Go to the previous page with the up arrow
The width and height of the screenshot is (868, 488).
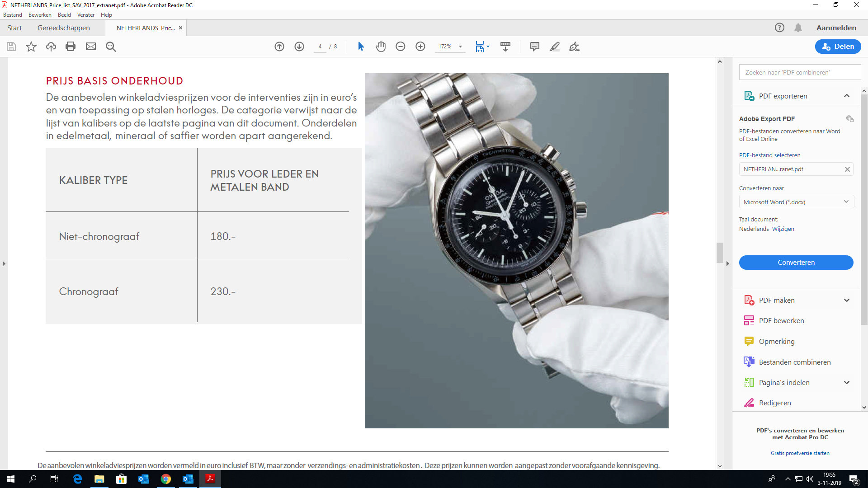tap(279, 47)
